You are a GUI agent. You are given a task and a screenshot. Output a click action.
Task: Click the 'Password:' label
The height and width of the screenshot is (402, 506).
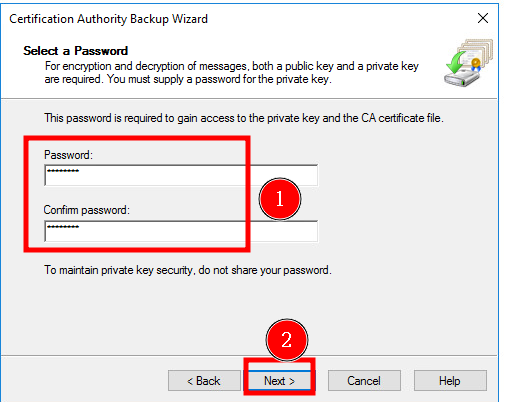click(68, 155)
